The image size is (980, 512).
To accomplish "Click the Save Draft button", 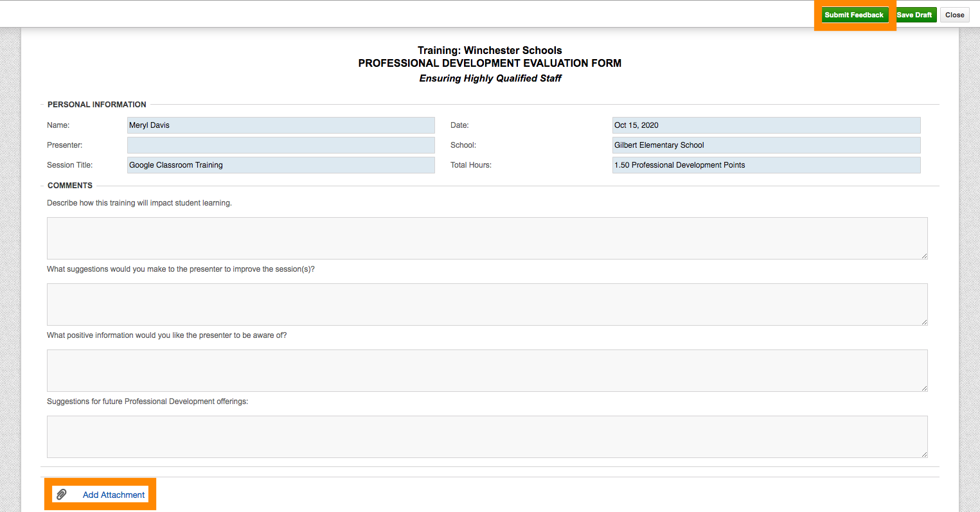I will point(914,14).
